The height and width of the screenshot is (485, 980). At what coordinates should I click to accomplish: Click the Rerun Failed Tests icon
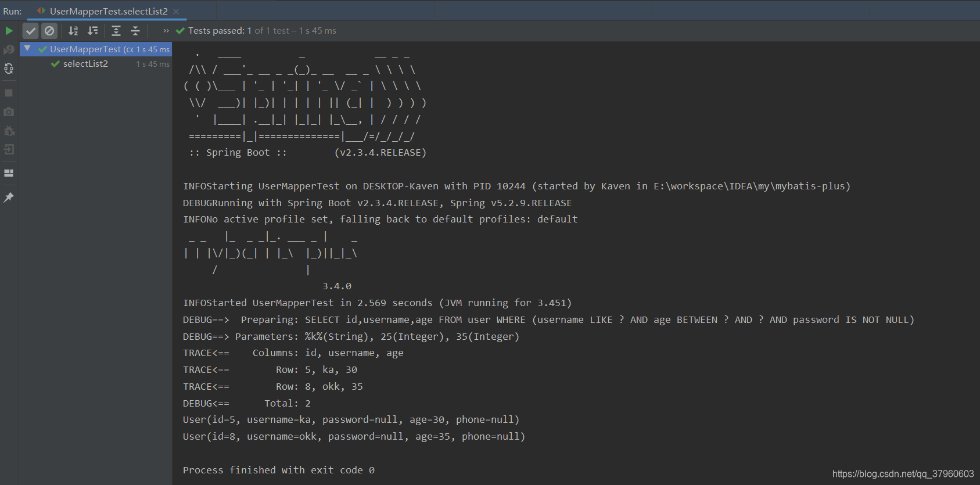point(9,50)
